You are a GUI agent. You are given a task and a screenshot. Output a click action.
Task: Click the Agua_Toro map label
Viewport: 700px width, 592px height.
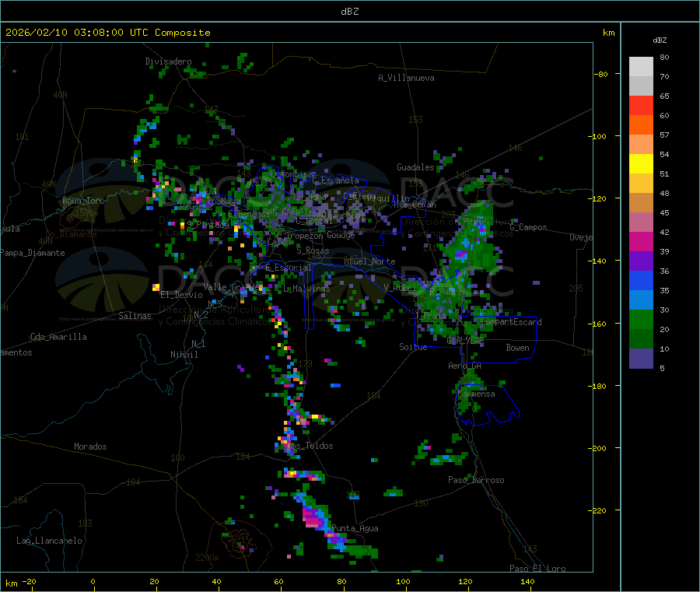pyautogui.click(x=83, y=201)
